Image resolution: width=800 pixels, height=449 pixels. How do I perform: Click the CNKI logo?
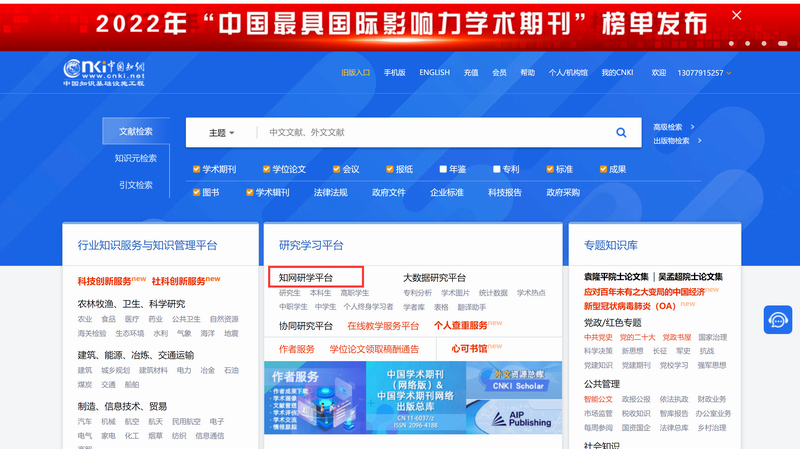pyautogui.click(x=104, y=73)
